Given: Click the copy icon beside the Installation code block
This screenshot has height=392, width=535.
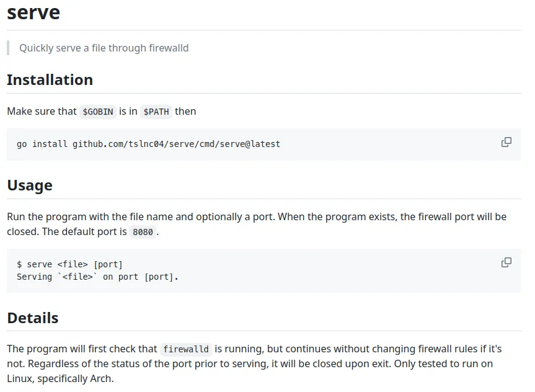Looking at the screenshot, I should pos(506,142).
